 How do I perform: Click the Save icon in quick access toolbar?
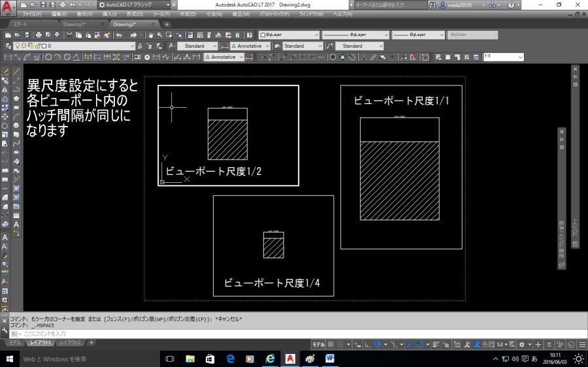point(43,5)
